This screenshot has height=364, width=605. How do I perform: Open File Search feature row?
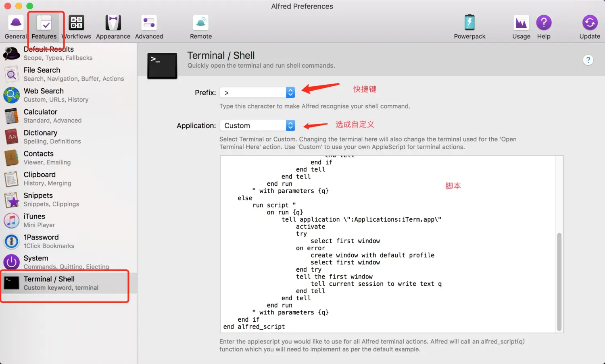coord(69,74)
